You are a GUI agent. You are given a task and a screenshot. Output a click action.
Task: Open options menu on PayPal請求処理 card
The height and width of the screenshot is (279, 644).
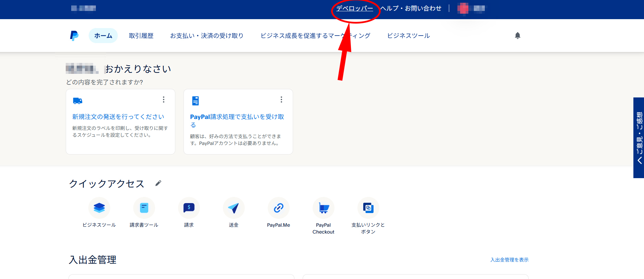[281, 99]
